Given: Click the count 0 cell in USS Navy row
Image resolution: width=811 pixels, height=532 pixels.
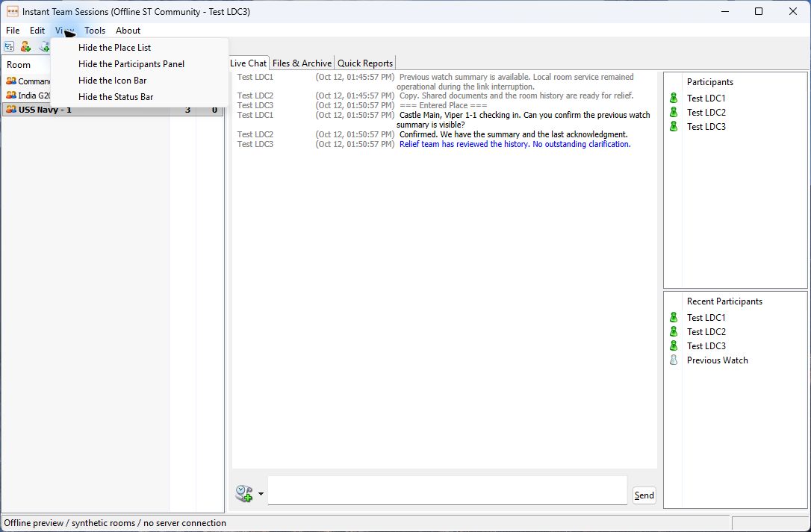Looking at the screenshot, I should coord(214,110).
